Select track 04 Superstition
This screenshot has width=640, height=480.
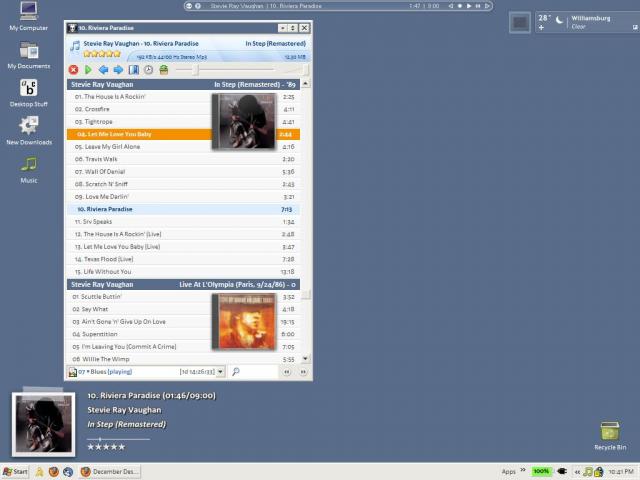tap(183, 334)
